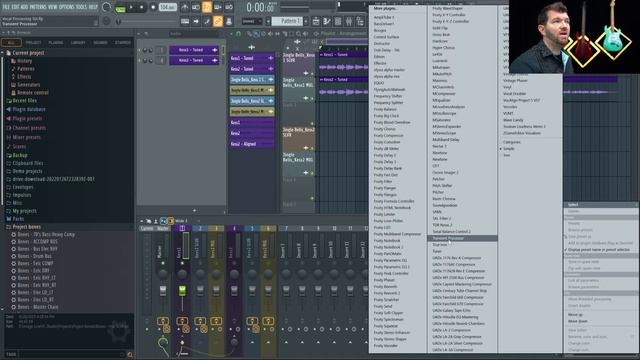Open the Channel rack window icon
This screenshot has height=360, width=640.
338,21
